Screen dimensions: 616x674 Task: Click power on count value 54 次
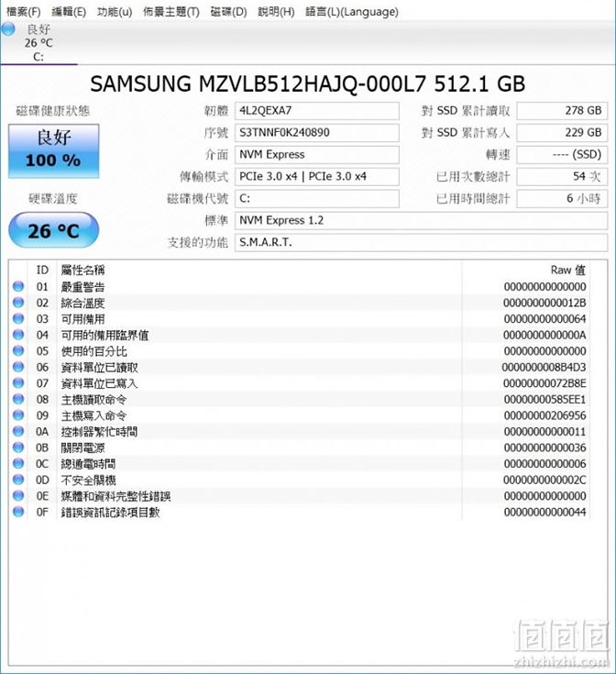click(x=562, y=177)
